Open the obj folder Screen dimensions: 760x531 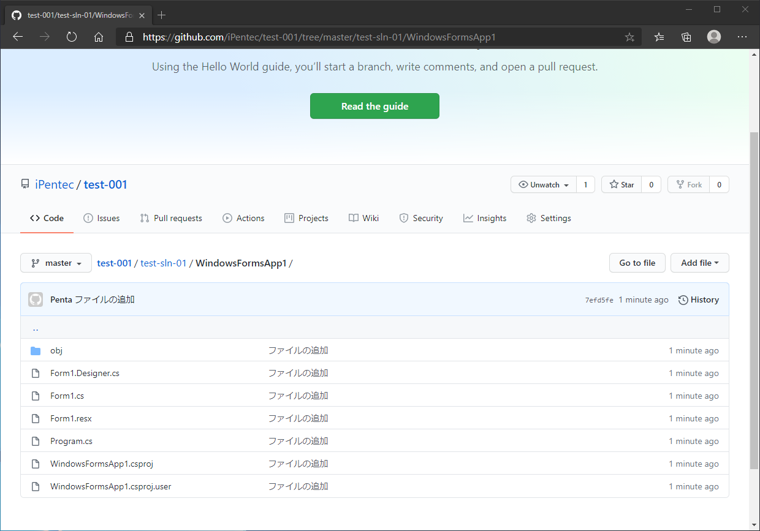pyautogui.click(x=56, y=350)
